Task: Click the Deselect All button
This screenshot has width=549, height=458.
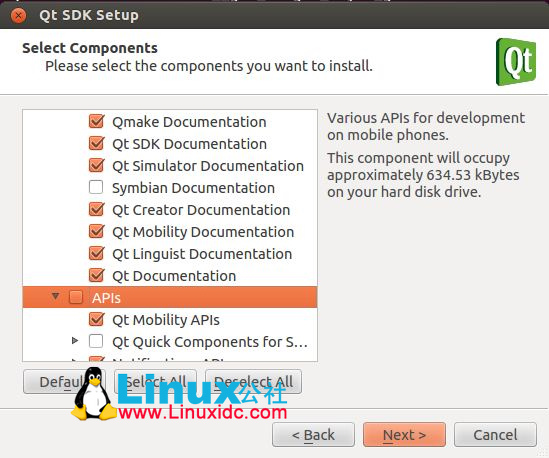Action: pos(253,382)
